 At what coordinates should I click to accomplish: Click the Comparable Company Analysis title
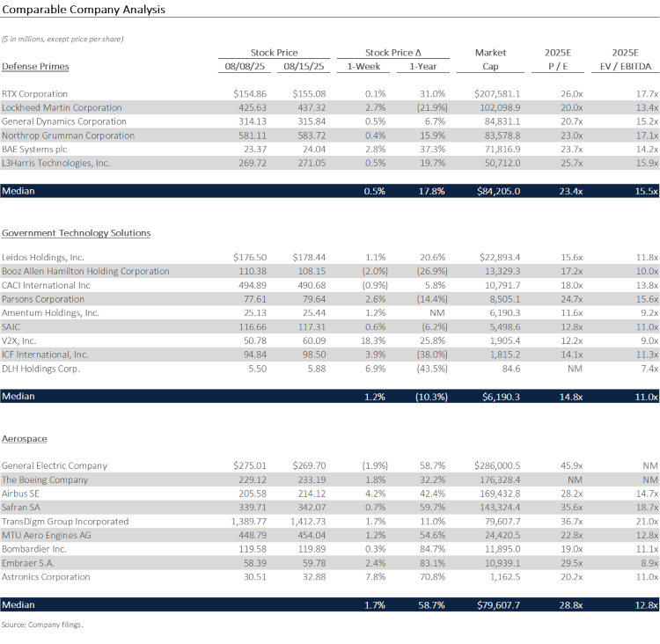point(84,10)
